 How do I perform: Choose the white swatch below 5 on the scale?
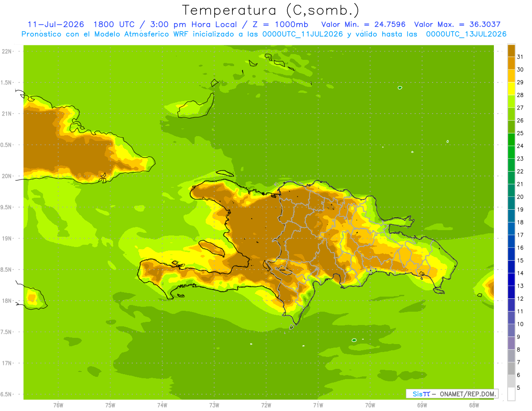point(511,394)
